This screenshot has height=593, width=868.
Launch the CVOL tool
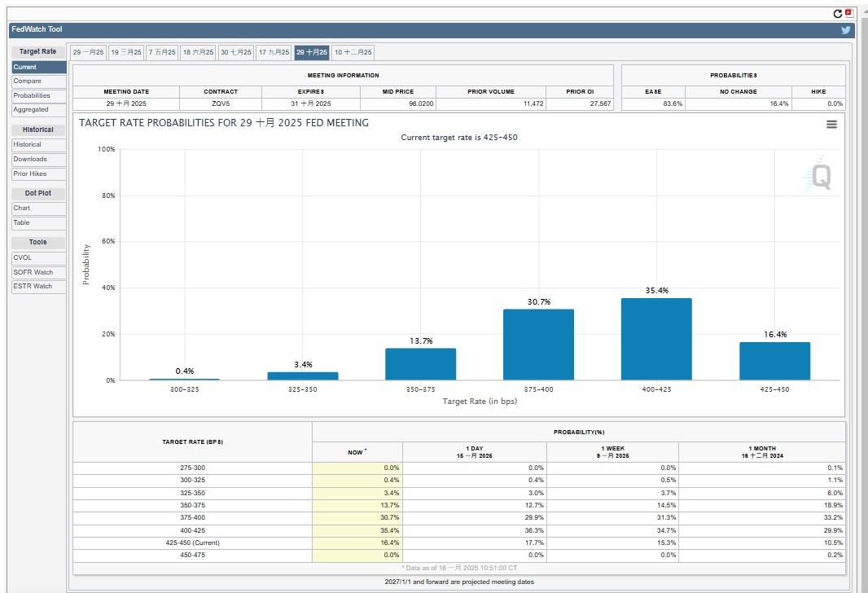[x=38, y=257]
